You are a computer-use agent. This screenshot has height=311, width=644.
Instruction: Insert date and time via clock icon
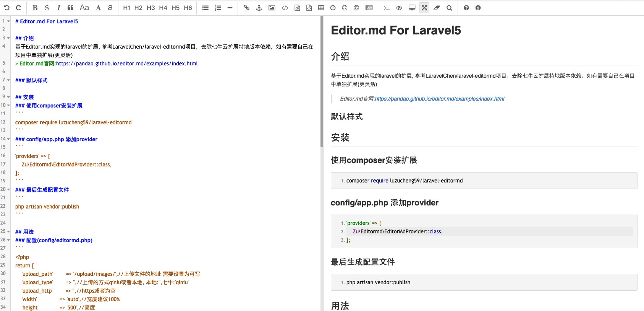click(x=333, y=8)
